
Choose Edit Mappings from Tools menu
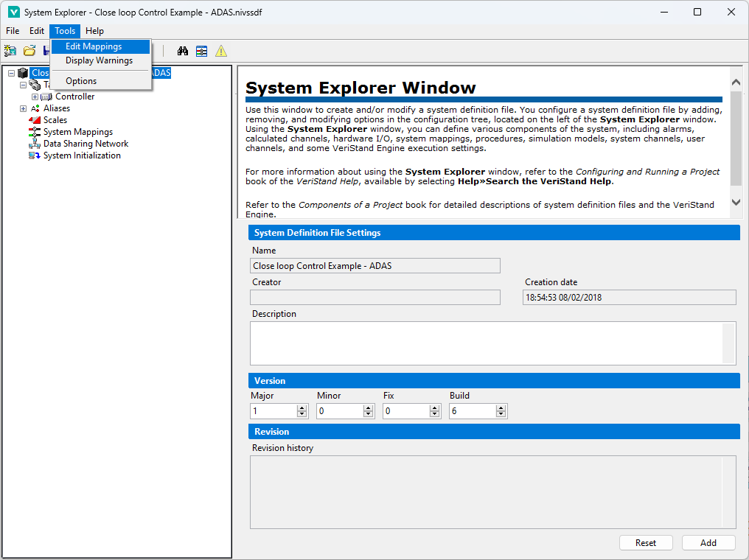pos(100,46)
